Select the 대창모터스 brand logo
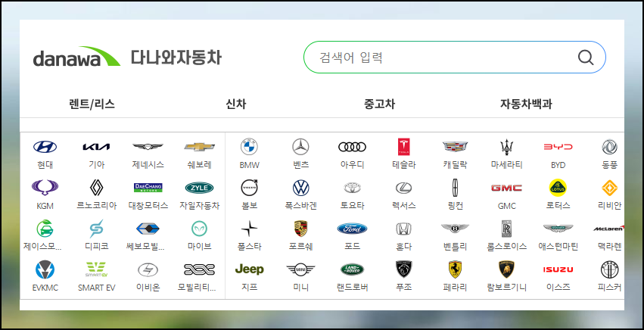The height and width of the screenshot is (330, 644). click(148, 188)
